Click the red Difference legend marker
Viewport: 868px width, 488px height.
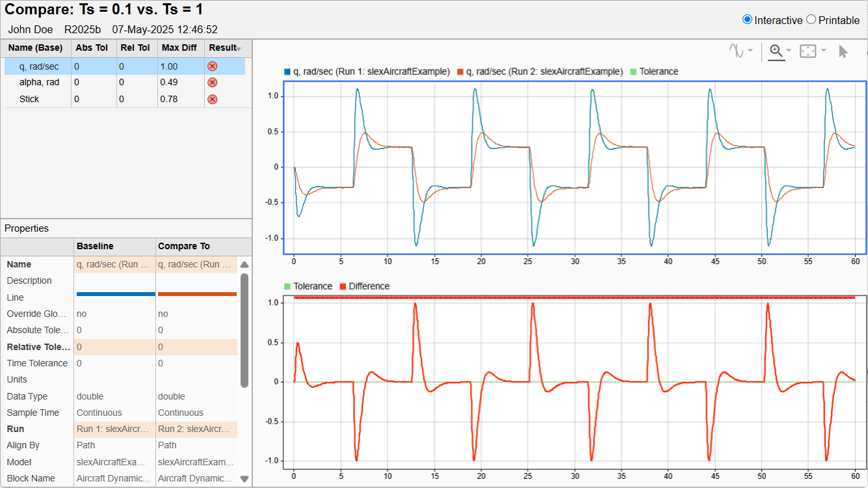pyautogui.click(x=343, y=286)
